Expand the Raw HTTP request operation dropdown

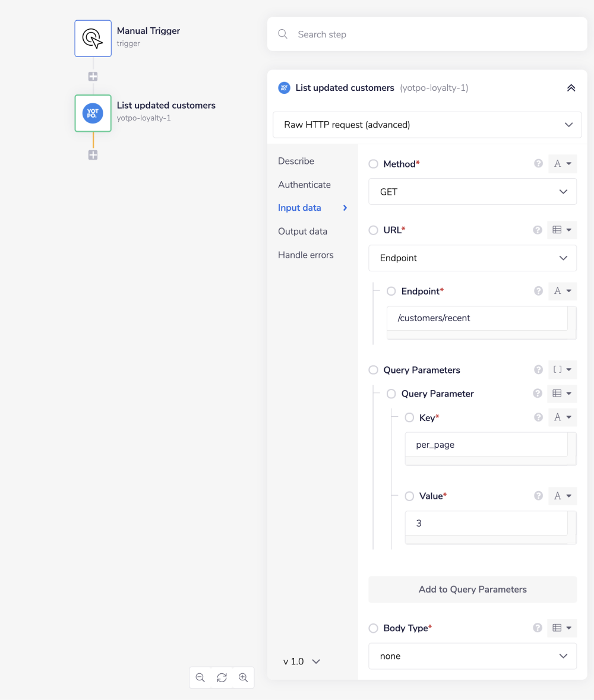(426, 125)
